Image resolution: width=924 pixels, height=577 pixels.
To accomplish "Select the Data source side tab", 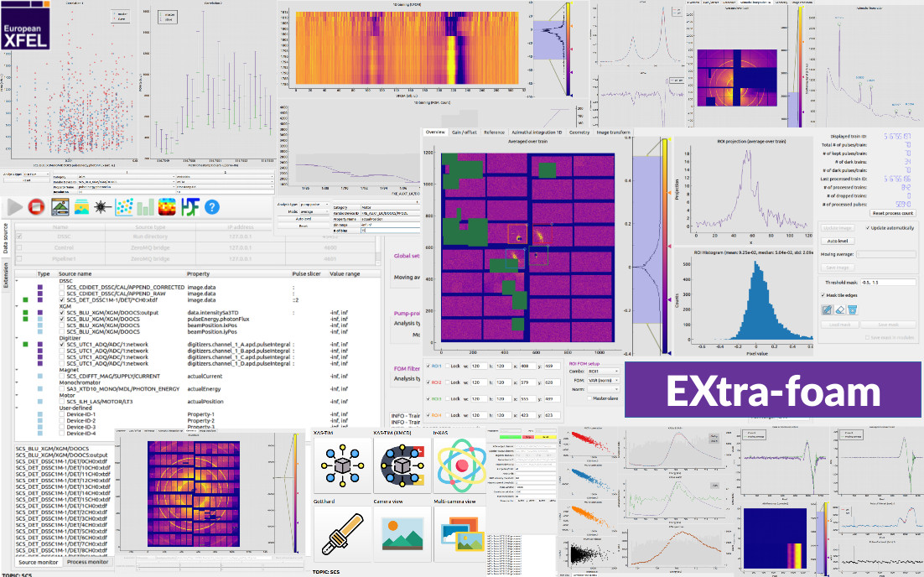I will (6, 238).
